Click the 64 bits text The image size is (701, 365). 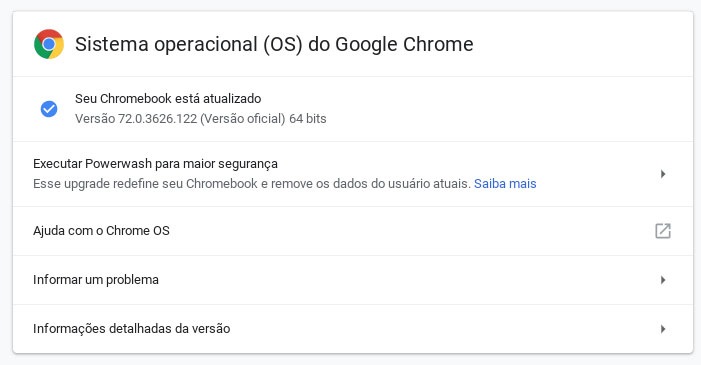pos(308,119)
